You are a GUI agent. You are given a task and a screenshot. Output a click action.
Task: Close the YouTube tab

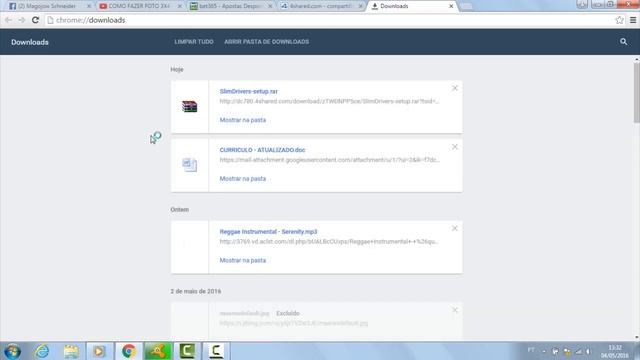click(x=180, y=6)
